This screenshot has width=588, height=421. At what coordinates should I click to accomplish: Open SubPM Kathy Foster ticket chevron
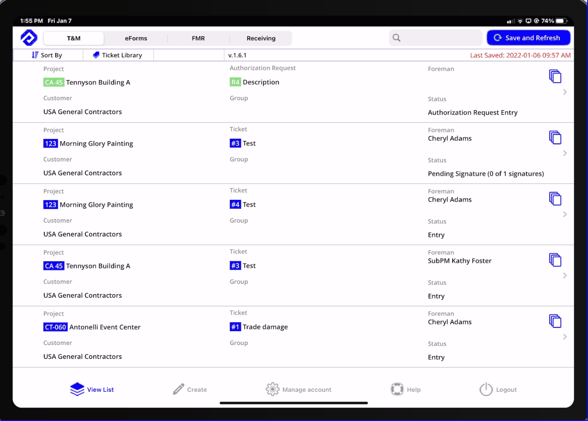click(x=565, y=276)
